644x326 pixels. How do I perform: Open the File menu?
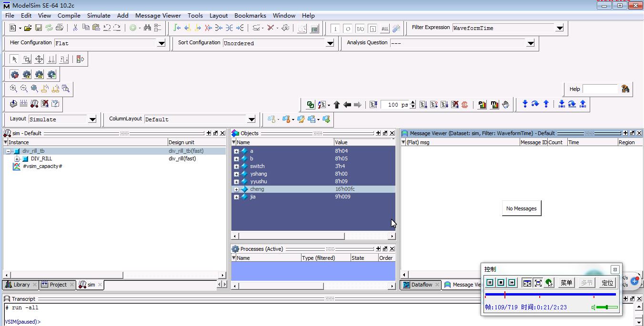(10, 15)
